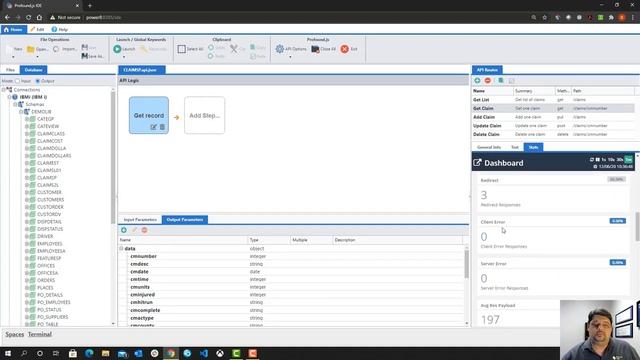The image size is (640, 360).
Task: Click the Close All icon
Action: tap(315, 49)
